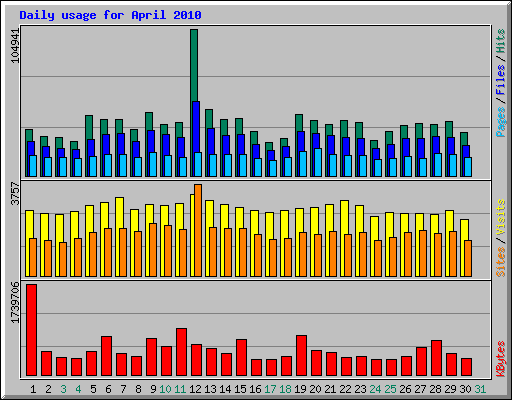The width and height of the screenshot is (512, 400).
Task: Select green day number 17 on the x-axis
Action: click(270, 389)
